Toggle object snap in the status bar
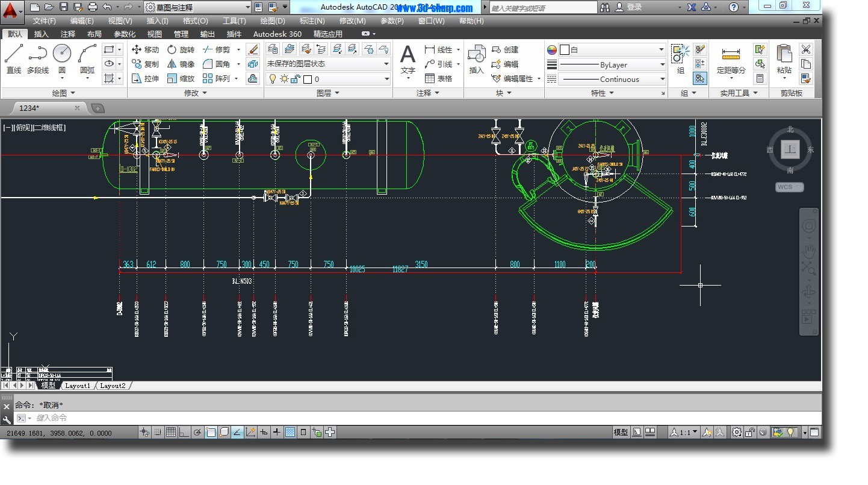This screenshot has height=485, width=868. click(x=211, y=432)
